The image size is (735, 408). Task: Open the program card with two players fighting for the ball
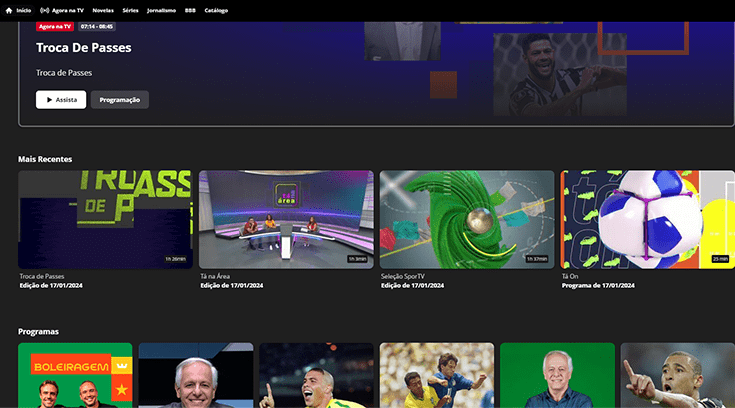pyautogui.click(x=437, y=375)
